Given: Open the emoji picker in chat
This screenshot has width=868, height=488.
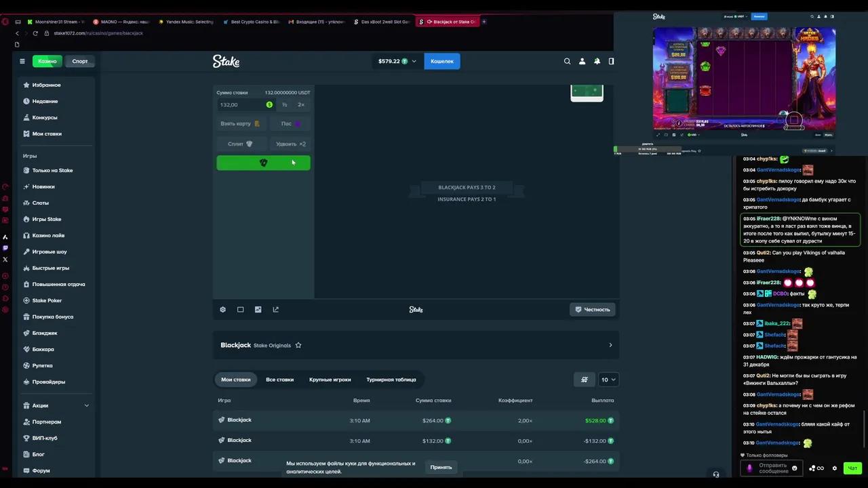Looking at the screenshot, I should click(x=795, y=468).
